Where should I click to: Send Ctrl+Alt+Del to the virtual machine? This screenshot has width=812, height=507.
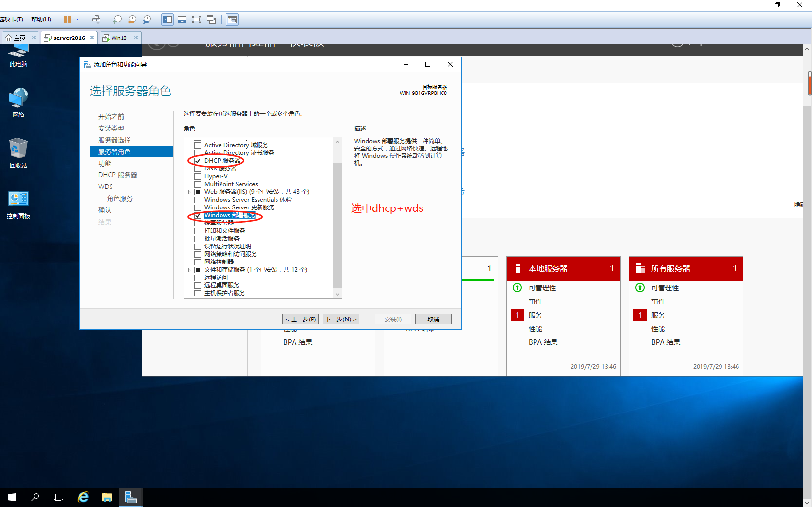(x=96, y=19)
